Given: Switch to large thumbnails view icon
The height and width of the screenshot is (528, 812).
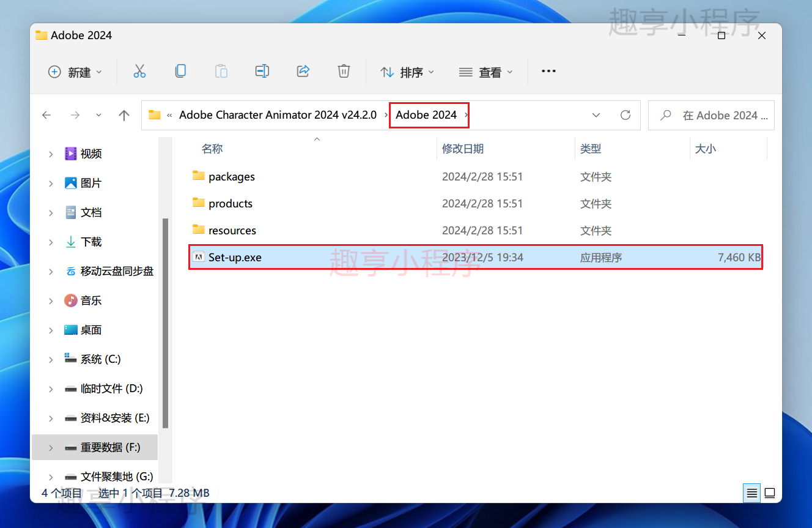Looking at the screenshot, I should (770, 493).
